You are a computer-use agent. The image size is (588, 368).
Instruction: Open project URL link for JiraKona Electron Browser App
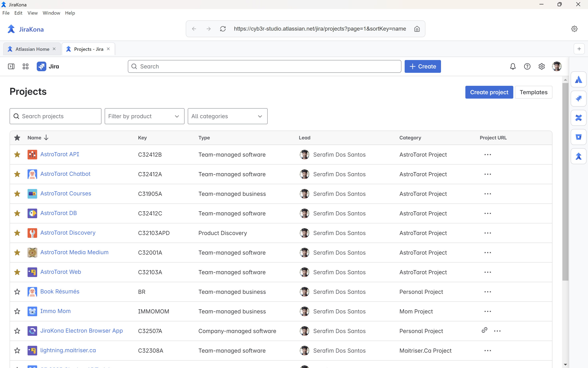(484, 330)
